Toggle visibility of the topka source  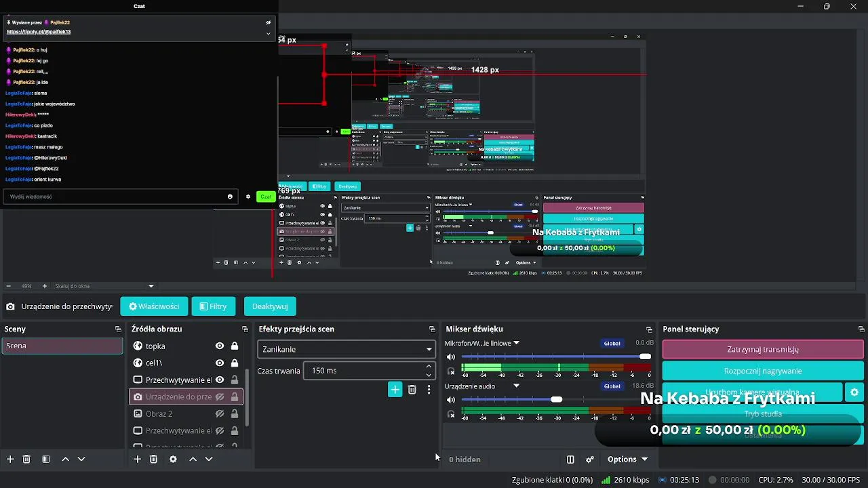220,346
